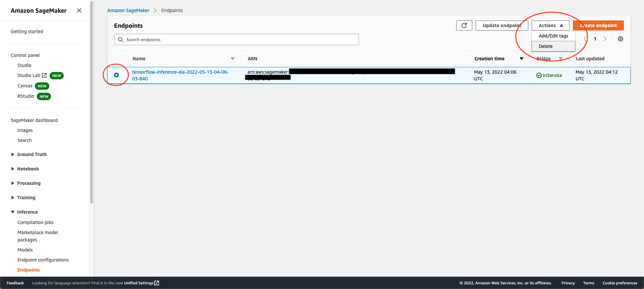This screenshot has height=289, width=644.
Task: Open Canvas in sidebar
Action: [25, 86]
